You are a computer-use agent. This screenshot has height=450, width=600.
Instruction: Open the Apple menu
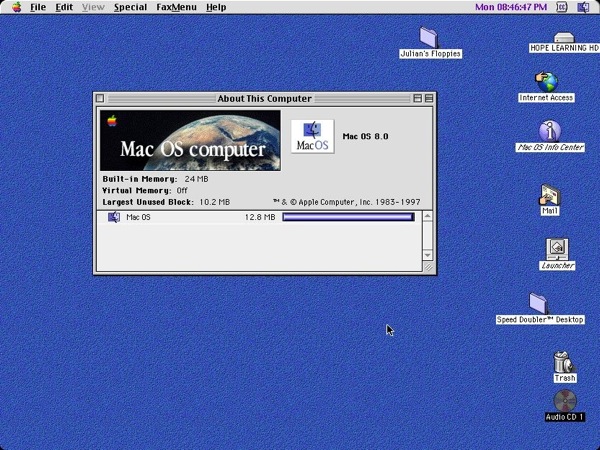click(x=16, y=7)
